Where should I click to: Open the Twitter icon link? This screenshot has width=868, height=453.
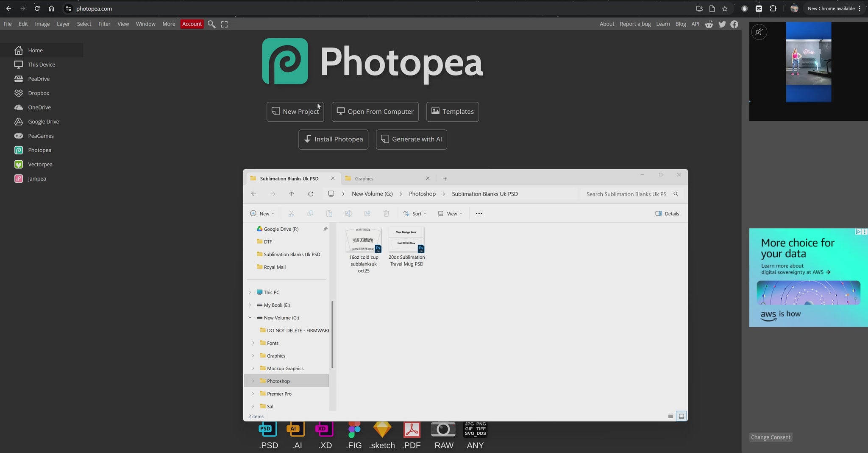click(x=722, y=24)
